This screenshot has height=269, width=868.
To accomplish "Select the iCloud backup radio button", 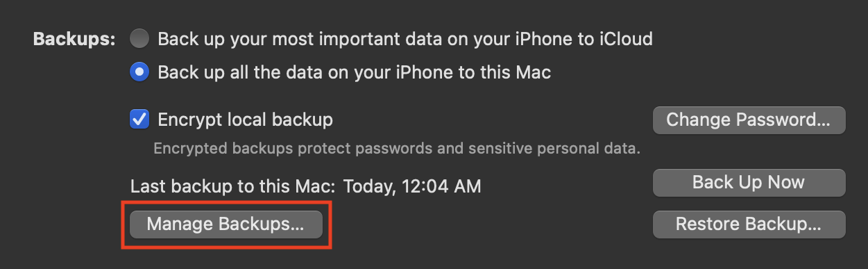I will click(139, 39).
